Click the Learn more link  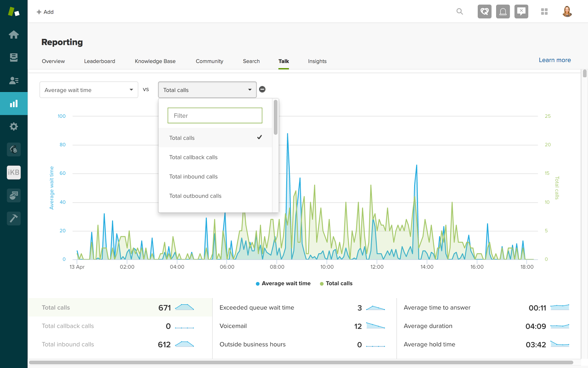click(x=555, y=60)
